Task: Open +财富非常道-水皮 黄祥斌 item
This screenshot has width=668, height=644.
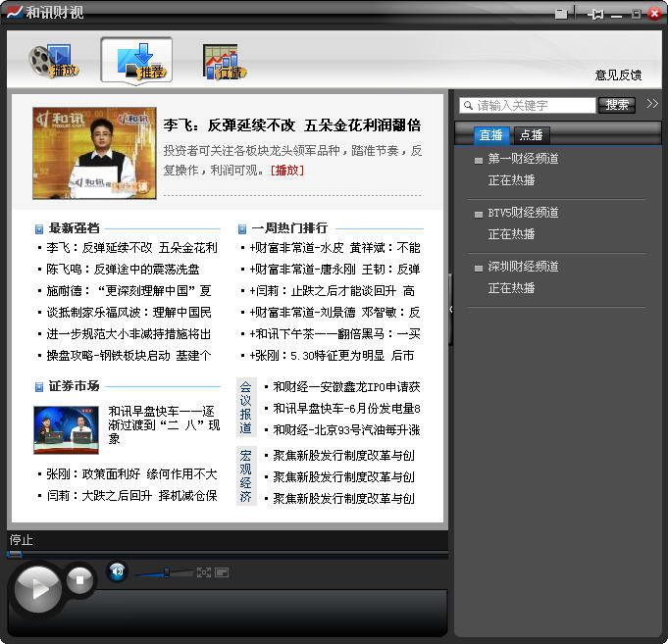Action: coord(334,248)
